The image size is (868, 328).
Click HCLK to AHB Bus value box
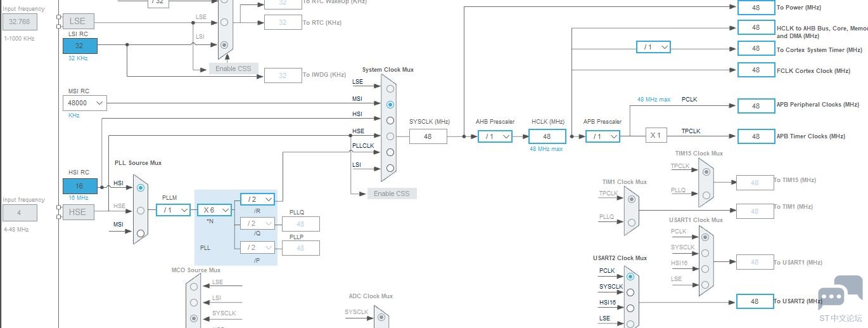click(x=756, y=27)
